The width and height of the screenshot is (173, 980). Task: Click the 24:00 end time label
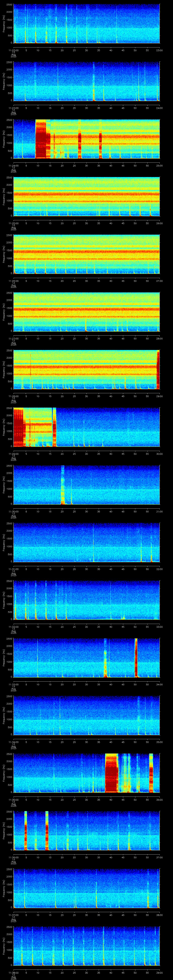[x=160, y=108]
